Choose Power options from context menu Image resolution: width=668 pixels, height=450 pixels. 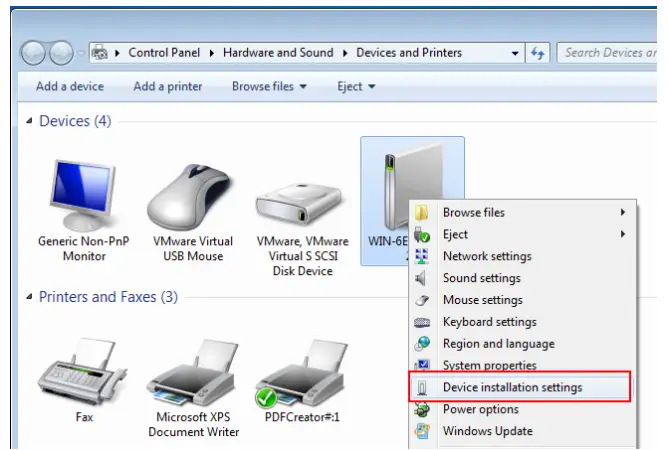tap(522, 410)
